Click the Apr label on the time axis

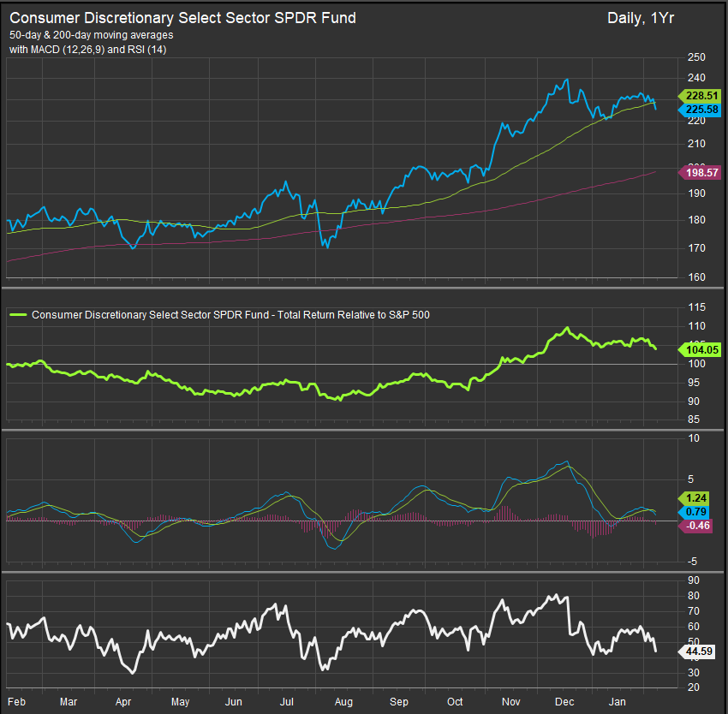pyautogui.click(x=123, y=702)
